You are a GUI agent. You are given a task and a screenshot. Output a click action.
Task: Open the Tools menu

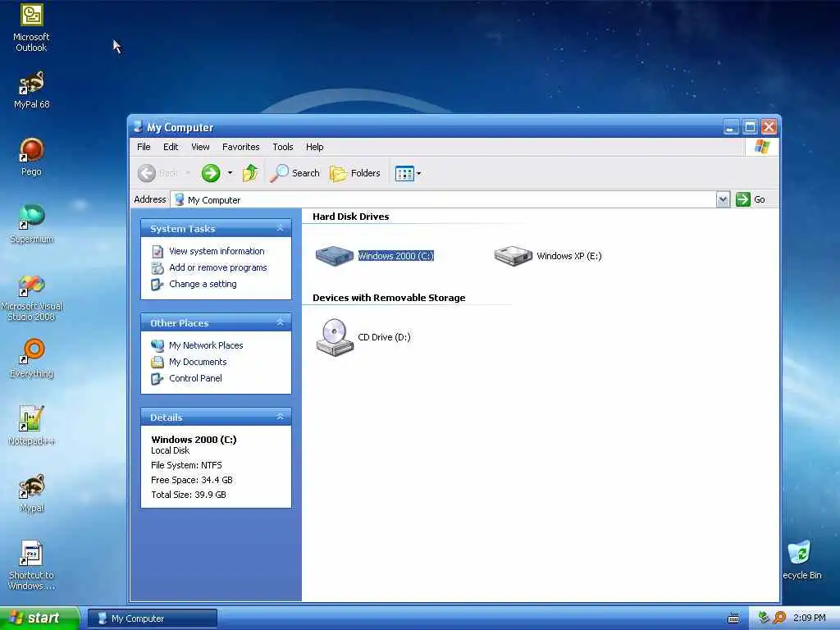click(283, 147)
